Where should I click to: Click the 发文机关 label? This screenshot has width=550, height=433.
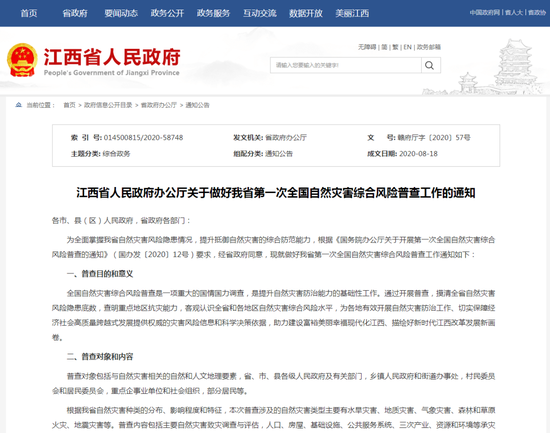pos(248,138)
